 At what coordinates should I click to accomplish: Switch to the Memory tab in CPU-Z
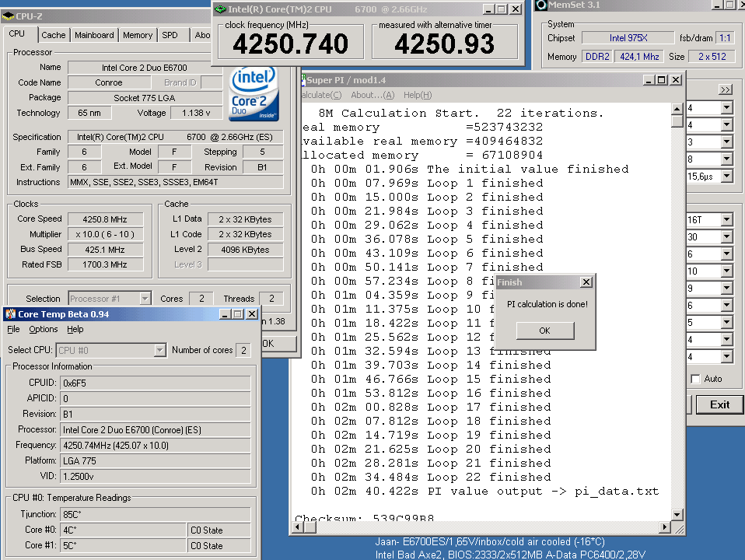[138, 35]
